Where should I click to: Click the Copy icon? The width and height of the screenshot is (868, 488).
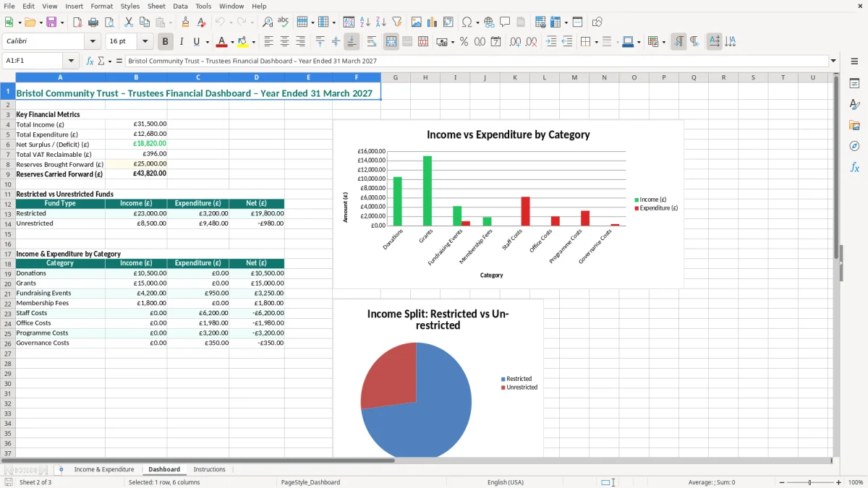pyautogui.click(x=144, y=22)
